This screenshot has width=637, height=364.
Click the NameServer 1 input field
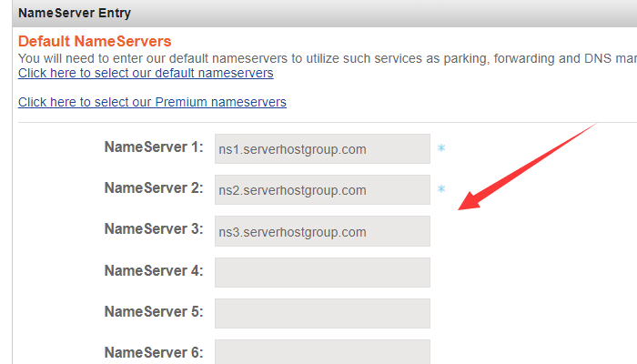[322, 149]
